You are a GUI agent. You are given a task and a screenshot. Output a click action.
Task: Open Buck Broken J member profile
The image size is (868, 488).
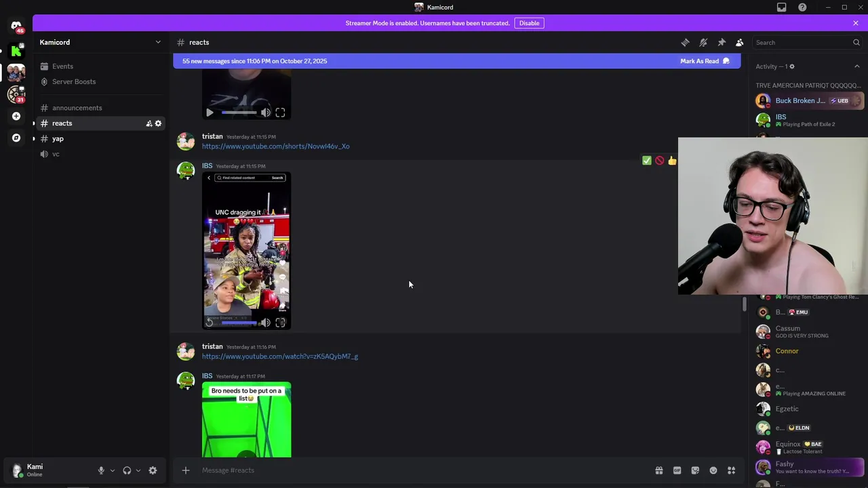[809, 101]
